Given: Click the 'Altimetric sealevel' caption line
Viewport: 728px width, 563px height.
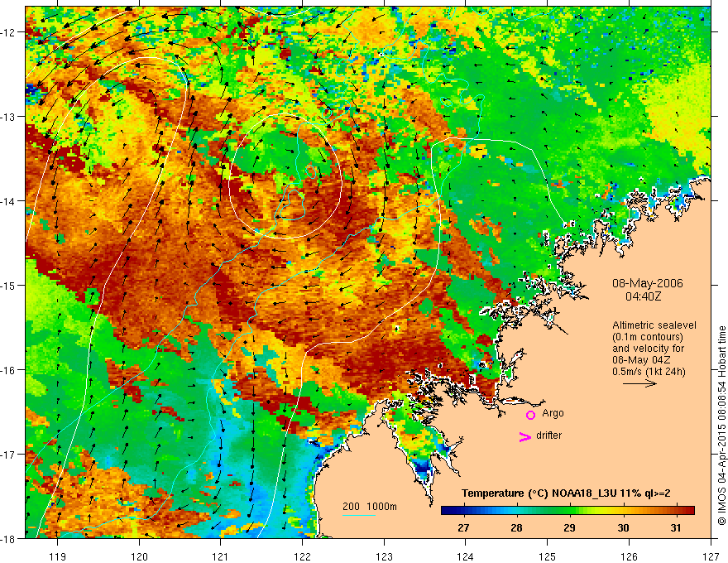Looking at the screenshot, I should tap(654, 325).
